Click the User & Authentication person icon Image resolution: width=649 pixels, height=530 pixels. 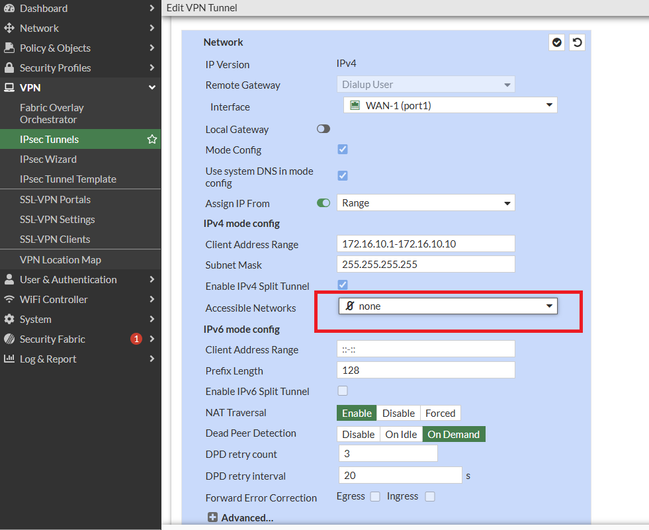[x=9, y=279]
